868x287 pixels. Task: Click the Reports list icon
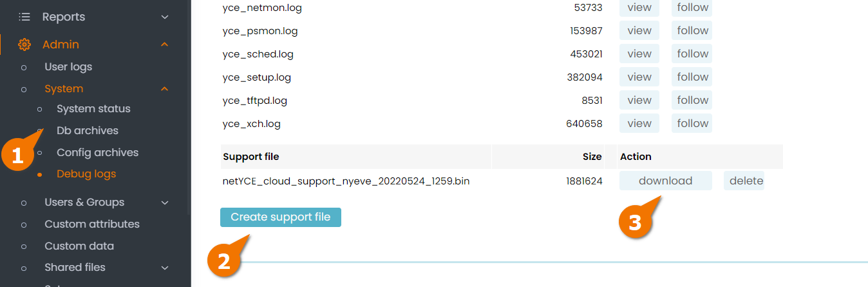tap(24, 17)
